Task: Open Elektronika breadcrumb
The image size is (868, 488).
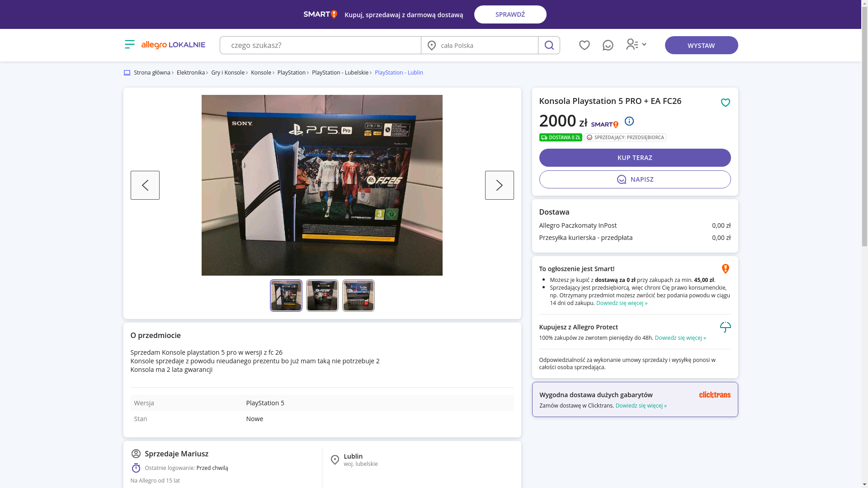Action: [x=190, y=73]
